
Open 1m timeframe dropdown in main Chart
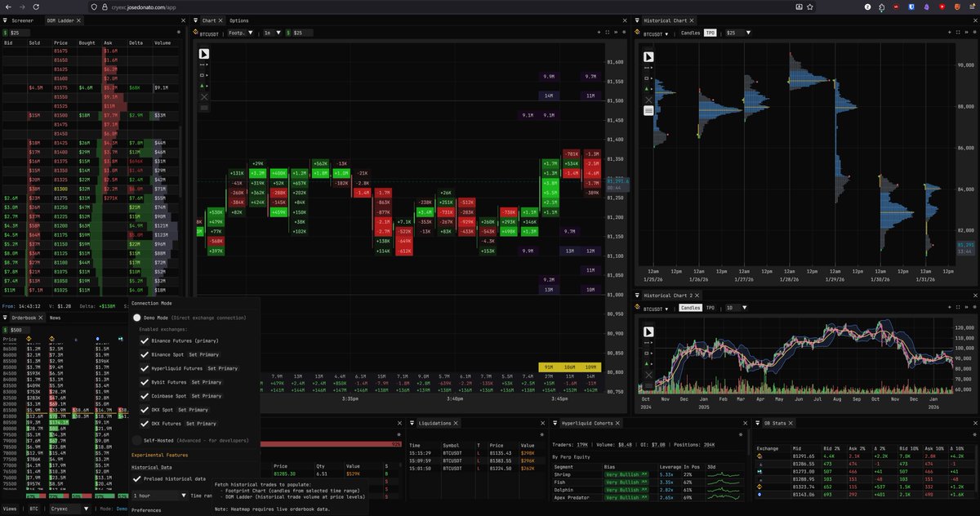(x=272, y=33)
